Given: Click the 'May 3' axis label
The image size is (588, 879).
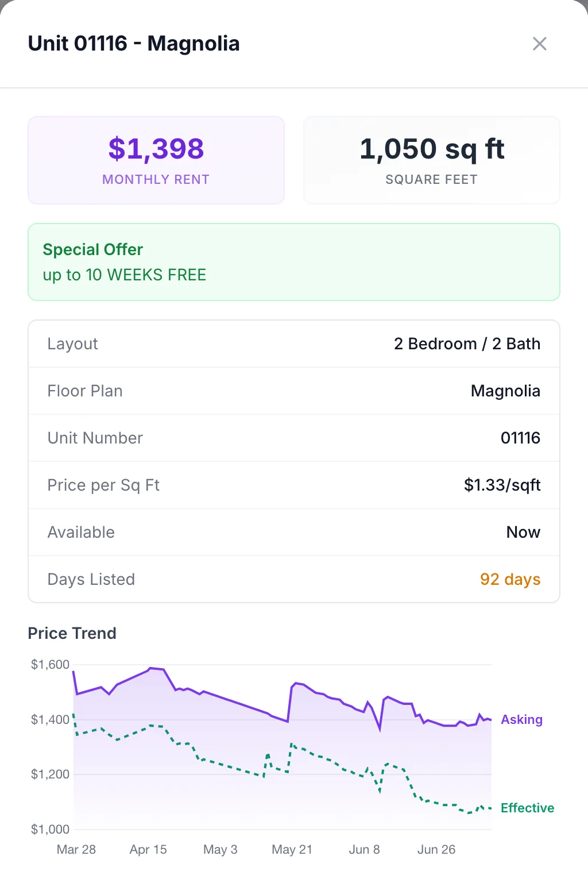Looking at the screenshot, I should 220,849.
